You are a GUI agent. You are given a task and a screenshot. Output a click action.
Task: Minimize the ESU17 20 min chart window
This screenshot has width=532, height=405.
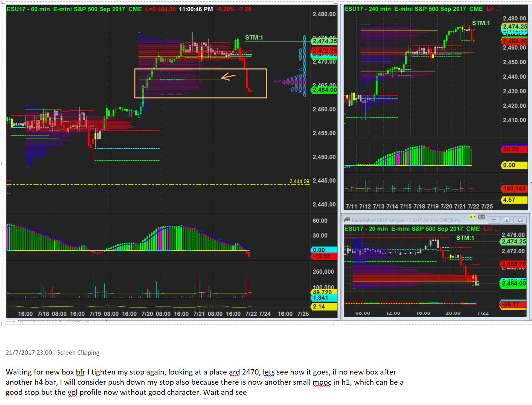coord(494,220)
